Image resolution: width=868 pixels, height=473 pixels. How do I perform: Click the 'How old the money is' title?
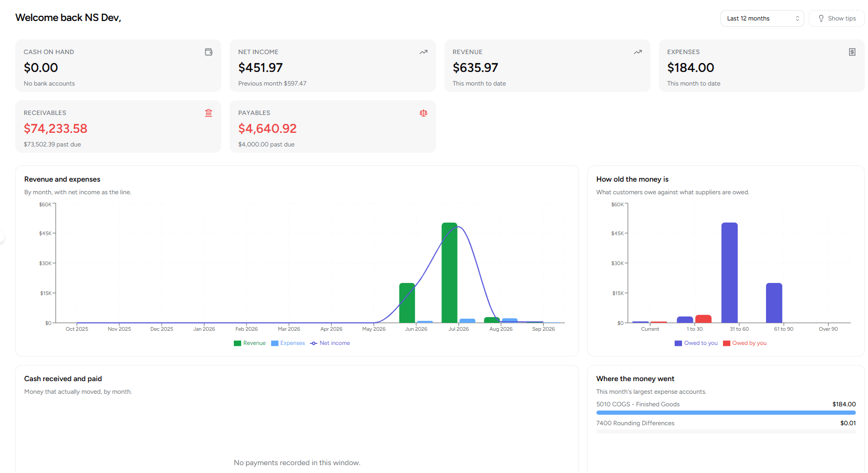point(633,180)
